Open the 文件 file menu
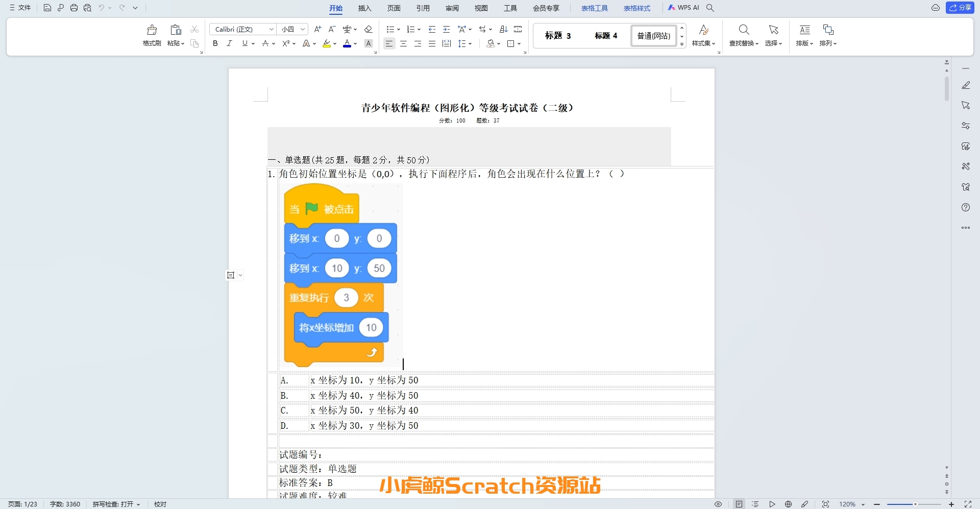The height and width of the screenshot is (509, 980). click(20, 8)
